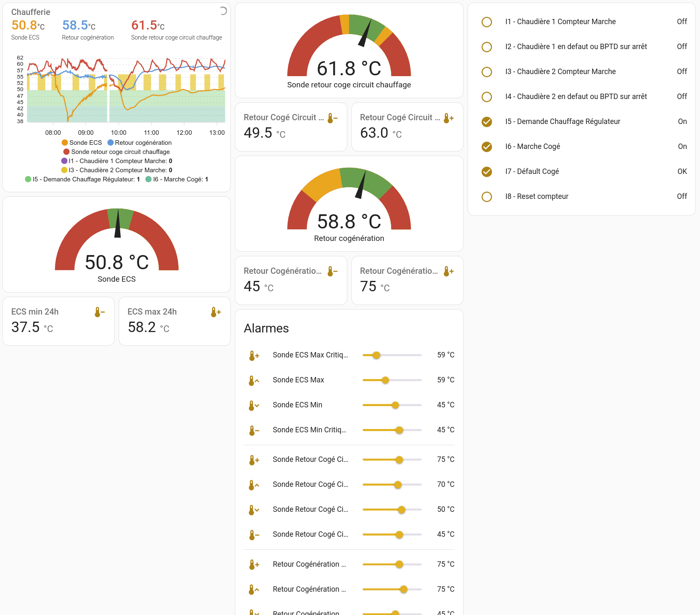
Task: Click the I5 Demande Chauffage Régulateur check icon
Action: (x=486, y=122)
